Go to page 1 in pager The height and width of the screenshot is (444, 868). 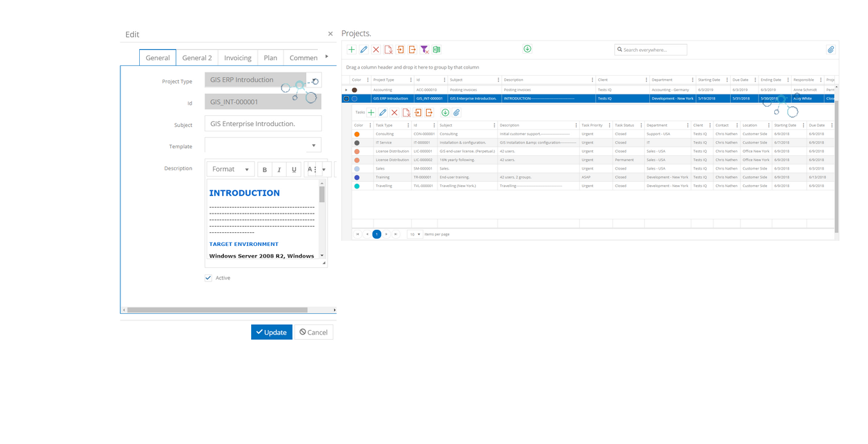pos(377,234)
